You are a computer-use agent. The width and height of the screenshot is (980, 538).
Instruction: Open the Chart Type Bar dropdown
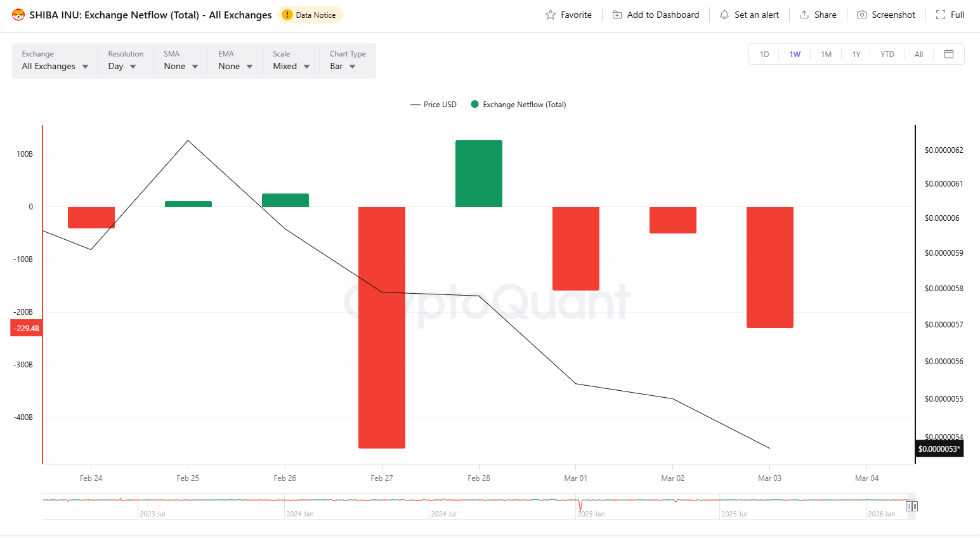(x=343, y=66)
